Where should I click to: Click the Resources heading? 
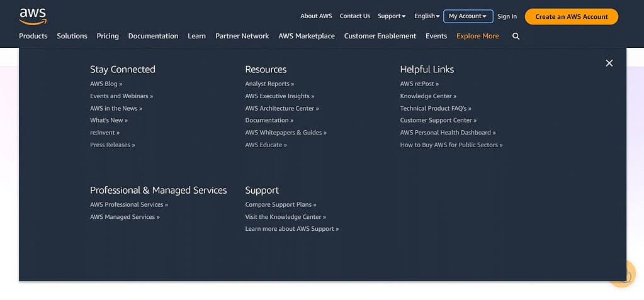[x=266, y=69]
